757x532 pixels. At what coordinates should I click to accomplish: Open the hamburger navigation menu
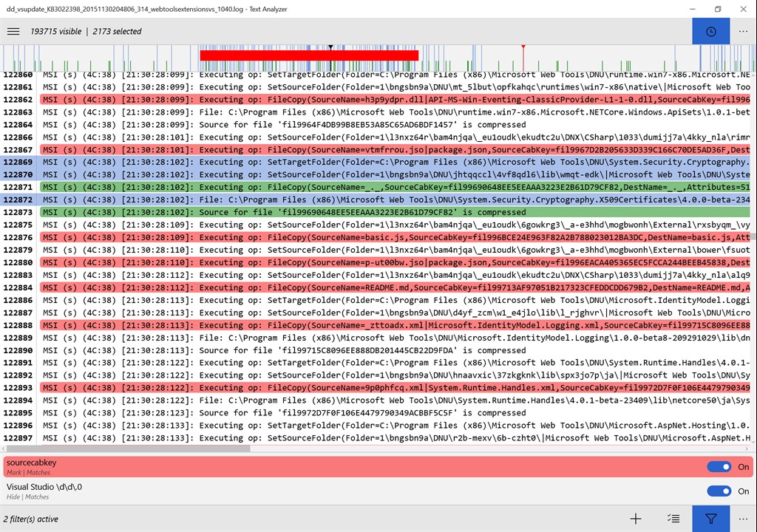(13, 31)
